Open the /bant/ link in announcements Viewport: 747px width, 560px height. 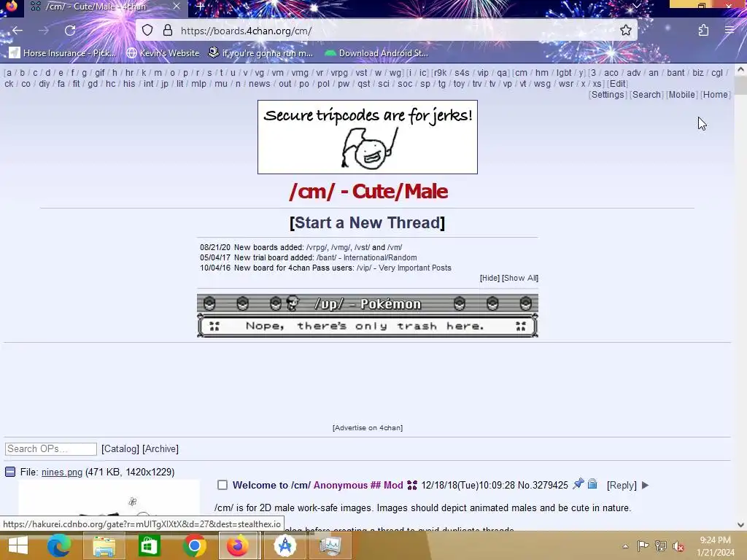326,257
